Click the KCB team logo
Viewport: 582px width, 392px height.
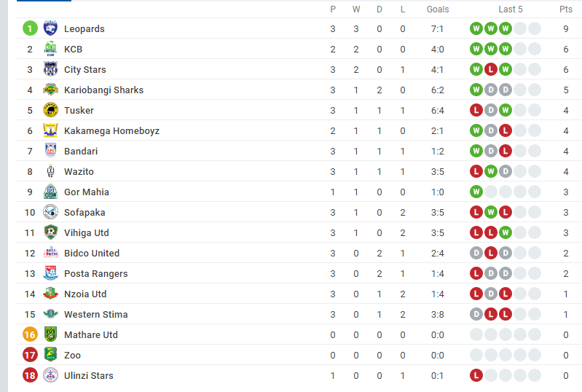tap(50, 50)
